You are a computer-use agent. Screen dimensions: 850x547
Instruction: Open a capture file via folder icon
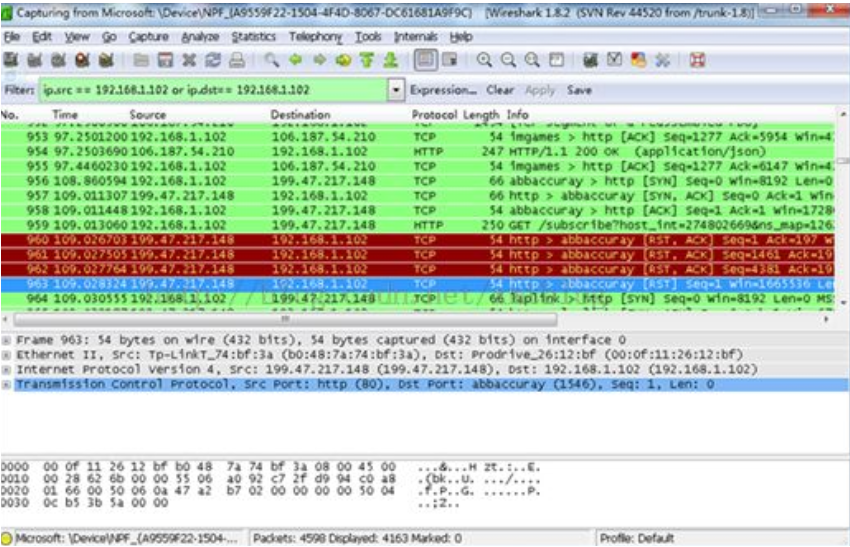click(141, 60)
